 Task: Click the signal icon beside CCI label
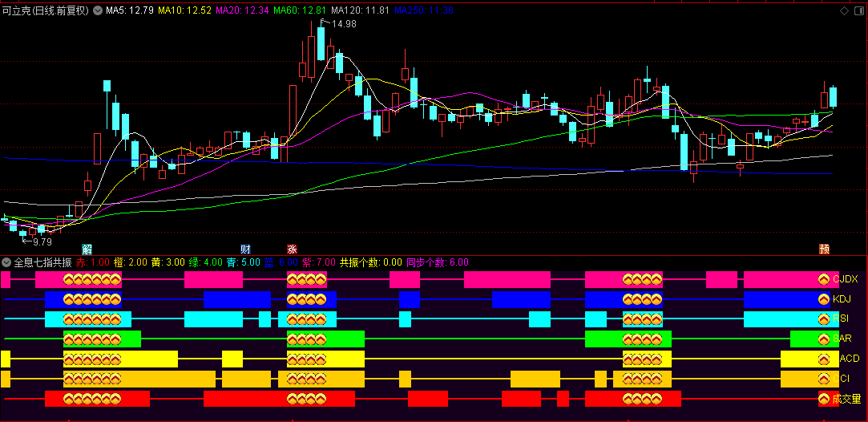(x=824, y=379)
